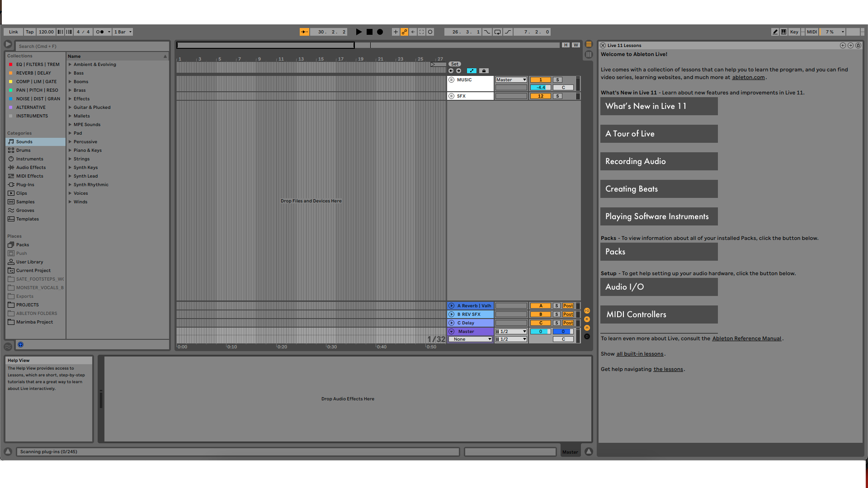Screen dimensions: 868x488
Task: Open the crossfade None dropdown
Action: click(470, 339)
